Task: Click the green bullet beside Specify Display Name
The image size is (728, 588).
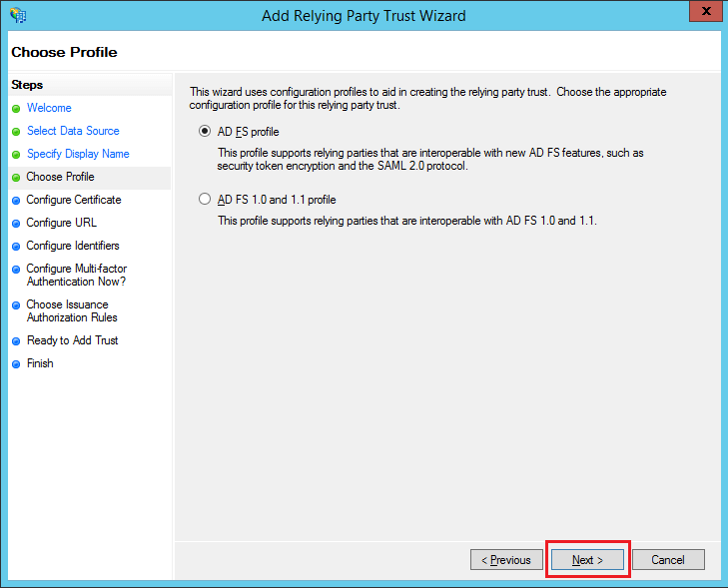Action: pos(16,155)
